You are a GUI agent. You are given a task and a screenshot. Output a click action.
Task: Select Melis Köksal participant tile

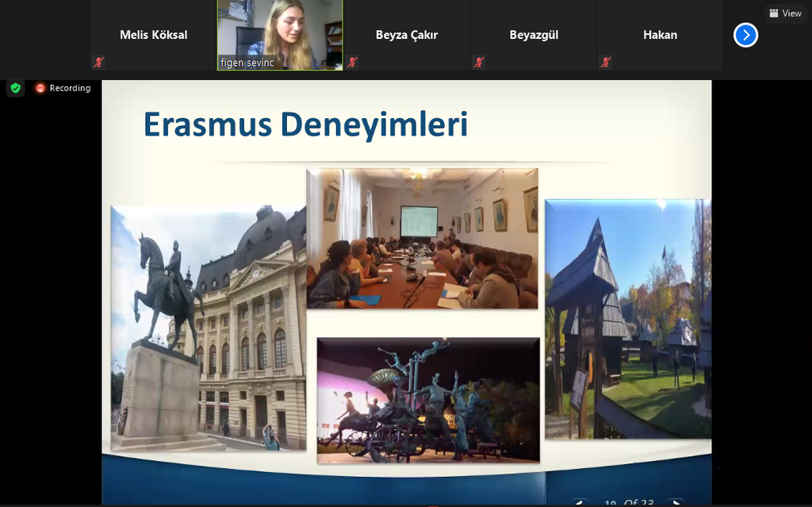153,35
